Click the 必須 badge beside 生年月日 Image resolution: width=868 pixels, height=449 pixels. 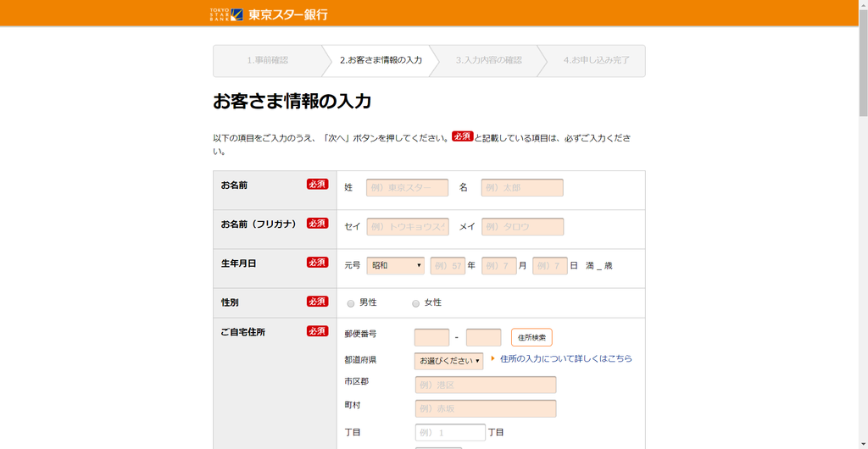(x=317, y=262)
